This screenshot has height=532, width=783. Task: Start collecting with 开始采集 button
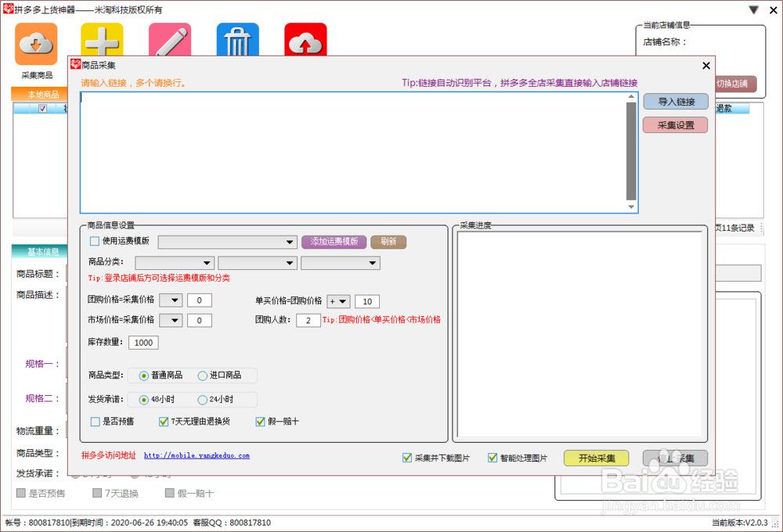(596, 458)
